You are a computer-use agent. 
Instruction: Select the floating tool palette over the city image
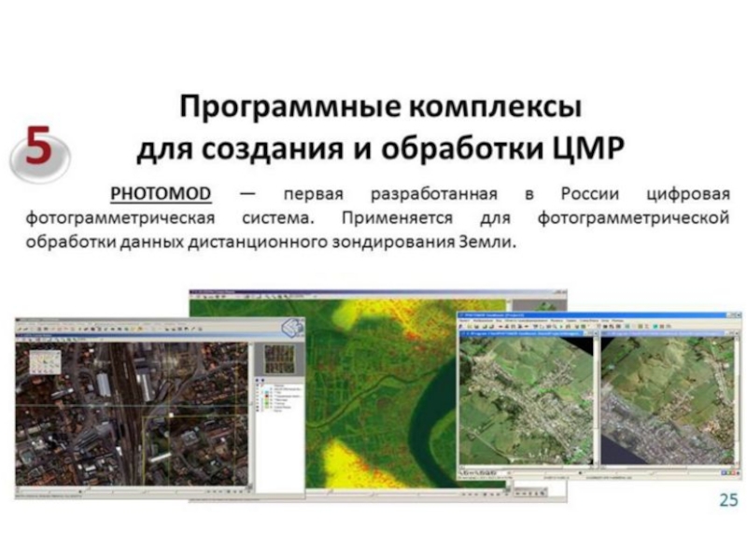coord(46,362)
